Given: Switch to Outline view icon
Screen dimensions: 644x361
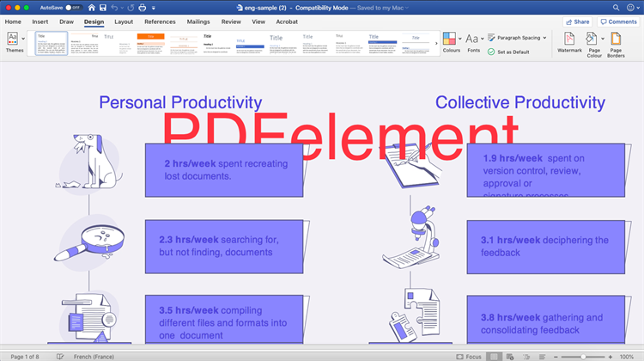Looking at the screenshot, I should [526, 357].
